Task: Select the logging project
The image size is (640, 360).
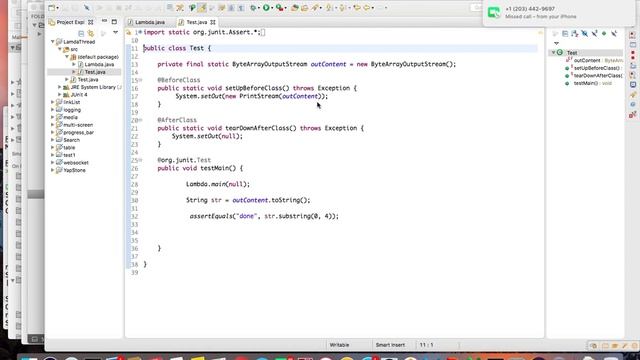Action: 72,110
